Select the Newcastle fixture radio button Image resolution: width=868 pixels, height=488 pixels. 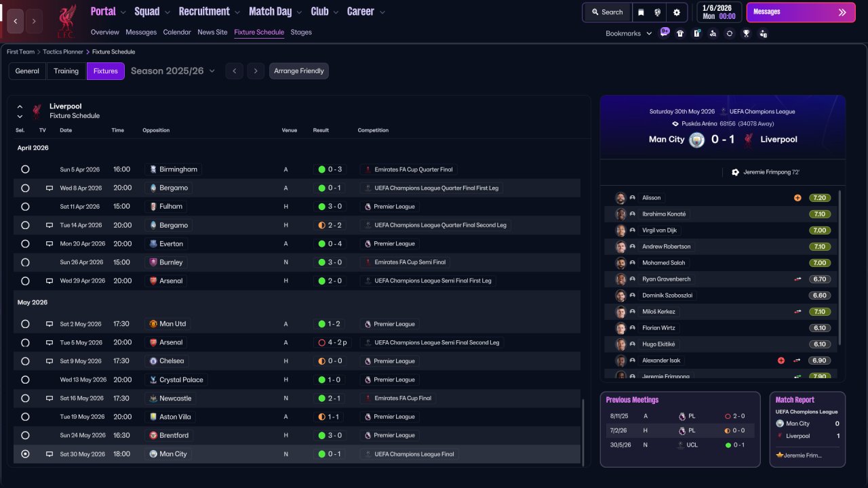(x=25, y=399)
